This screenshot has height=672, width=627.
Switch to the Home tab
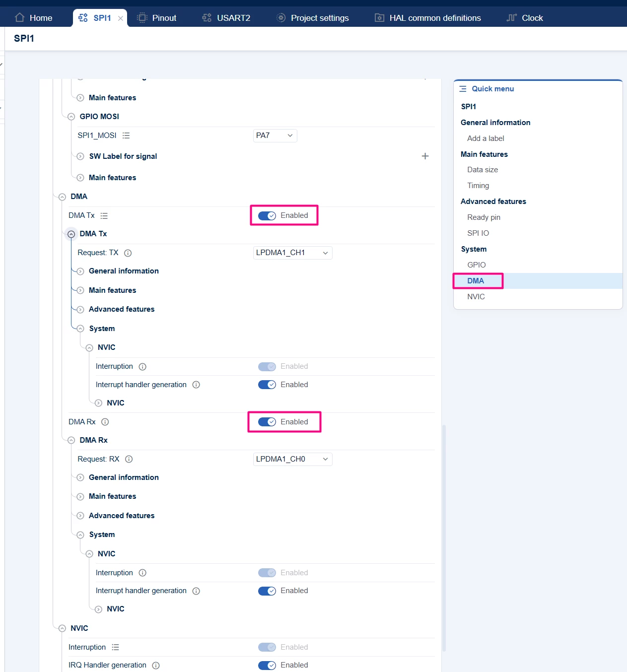tap(34, 18)
